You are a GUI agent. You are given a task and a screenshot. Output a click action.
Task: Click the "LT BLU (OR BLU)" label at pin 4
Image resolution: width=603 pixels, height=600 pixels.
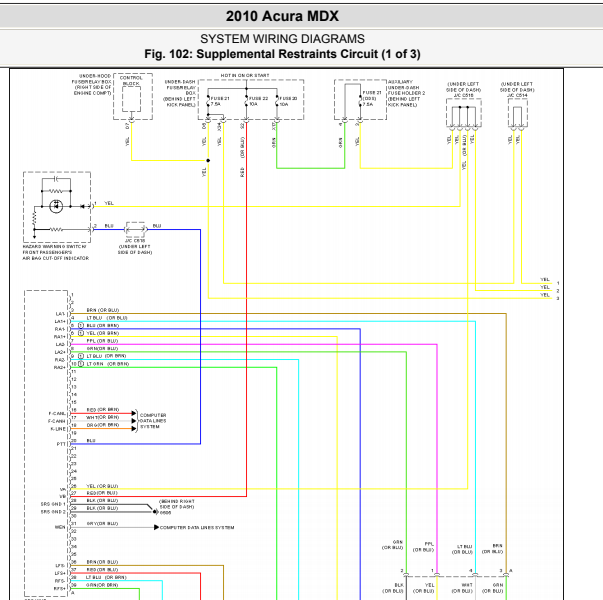107,318
